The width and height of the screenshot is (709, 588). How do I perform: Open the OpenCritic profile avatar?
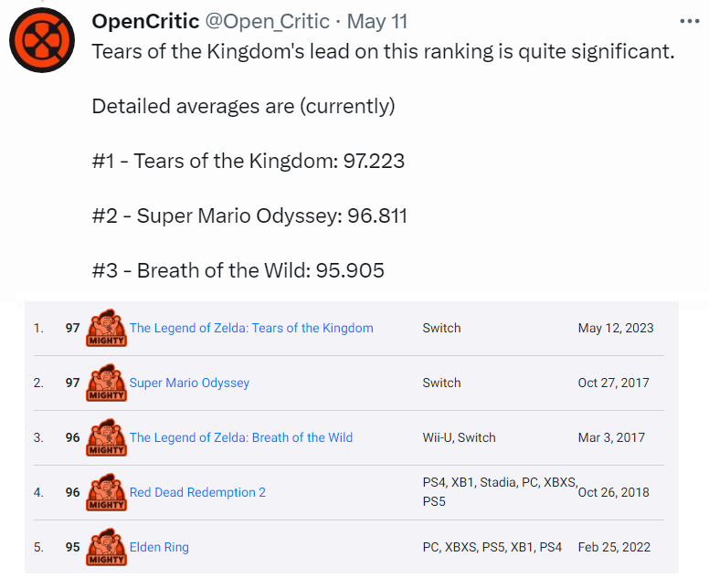click(42, 40)
